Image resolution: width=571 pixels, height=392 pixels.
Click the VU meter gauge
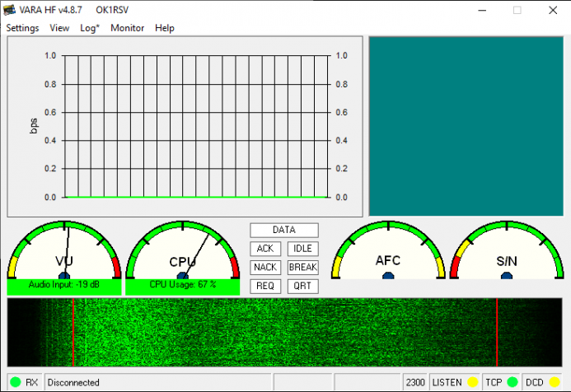pyautogui.click(x=64, y=250)
